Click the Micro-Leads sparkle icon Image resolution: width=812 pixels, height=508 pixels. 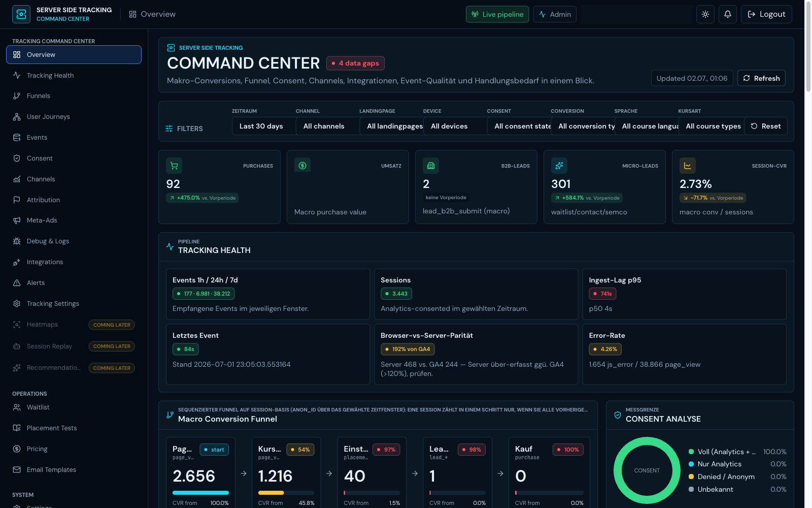[x=559, y=166]
